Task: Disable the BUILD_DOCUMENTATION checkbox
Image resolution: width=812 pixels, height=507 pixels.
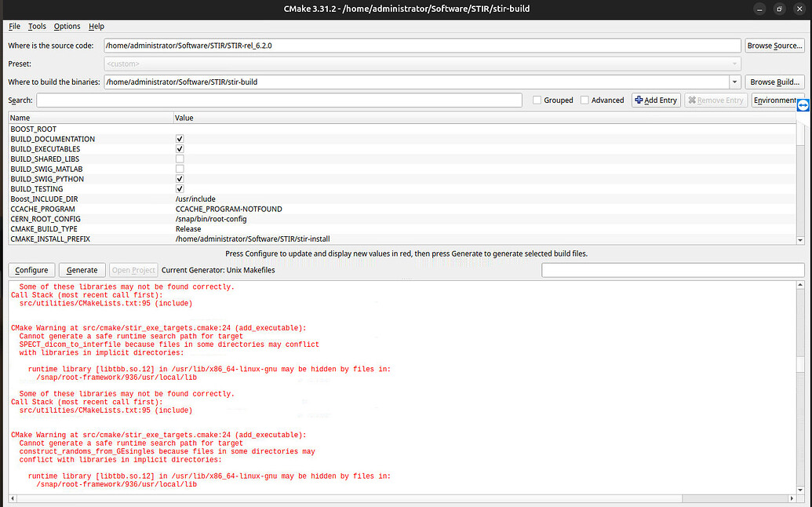Action: (x=179, y=138)
